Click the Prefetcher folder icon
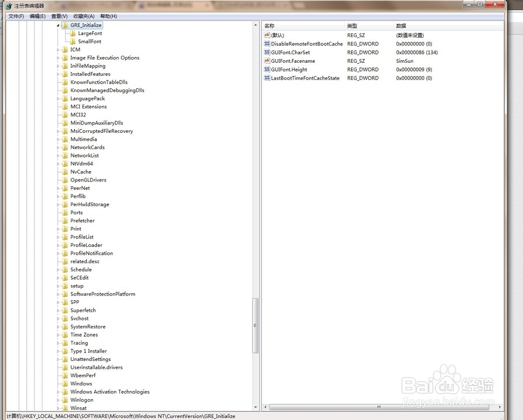The width and height of the screenshot is (523, 420). coord(65,221)
